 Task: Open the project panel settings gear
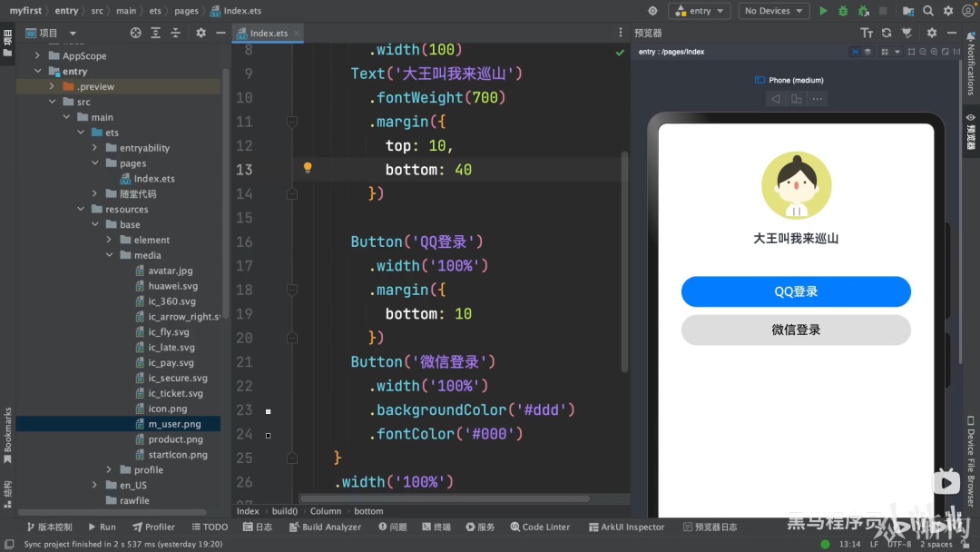click(x=201, y=33)
